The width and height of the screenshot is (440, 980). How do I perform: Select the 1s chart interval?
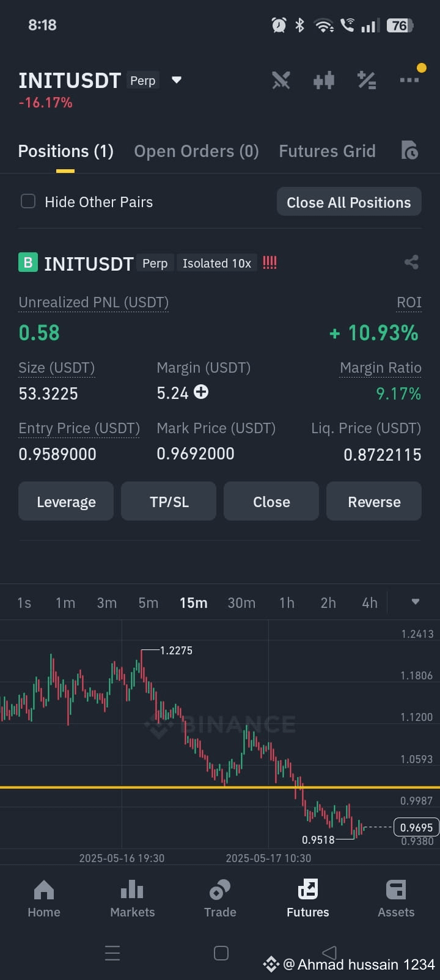pyautogui.click(x=24, y=603)
